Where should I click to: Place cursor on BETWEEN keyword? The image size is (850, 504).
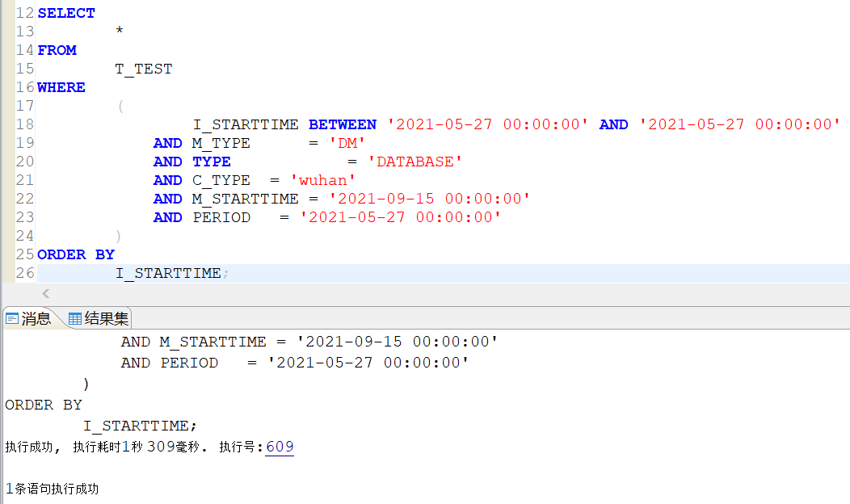coord(343,124)
